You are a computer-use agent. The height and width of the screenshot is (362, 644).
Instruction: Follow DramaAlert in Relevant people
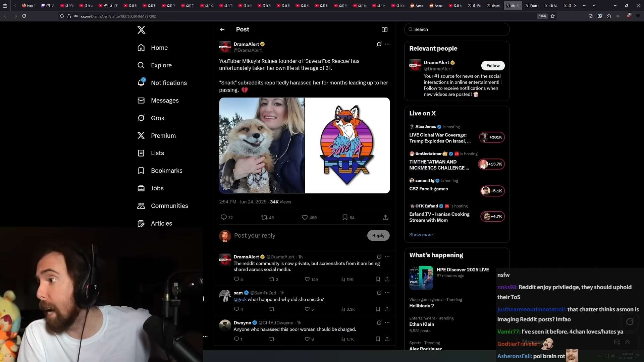click(x=493, y=66)
